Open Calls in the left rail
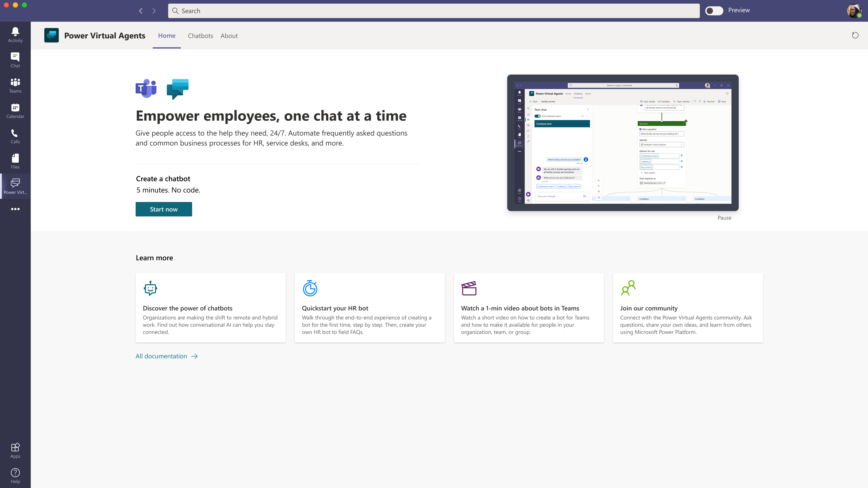 tap(15, 136)
